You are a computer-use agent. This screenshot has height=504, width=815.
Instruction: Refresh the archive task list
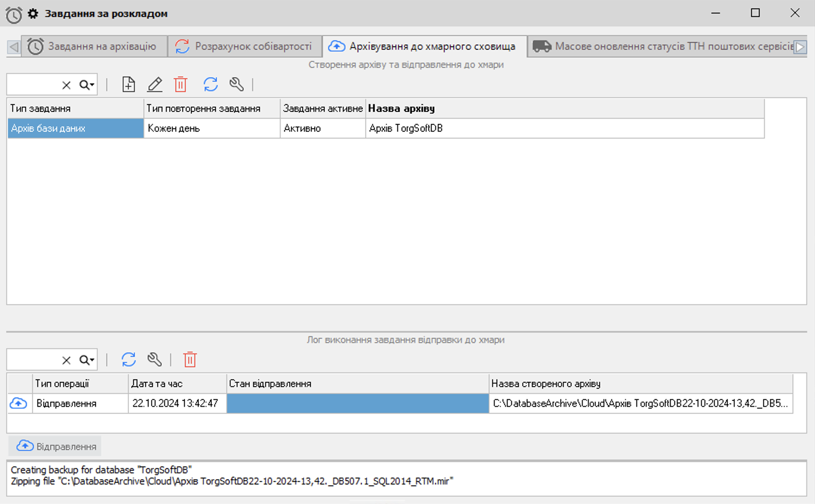211,85
